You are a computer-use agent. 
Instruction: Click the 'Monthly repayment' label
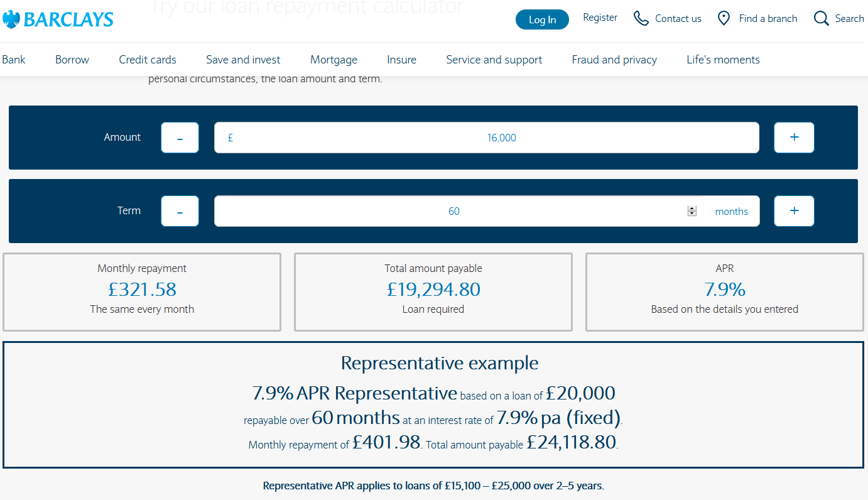(142, 268)
